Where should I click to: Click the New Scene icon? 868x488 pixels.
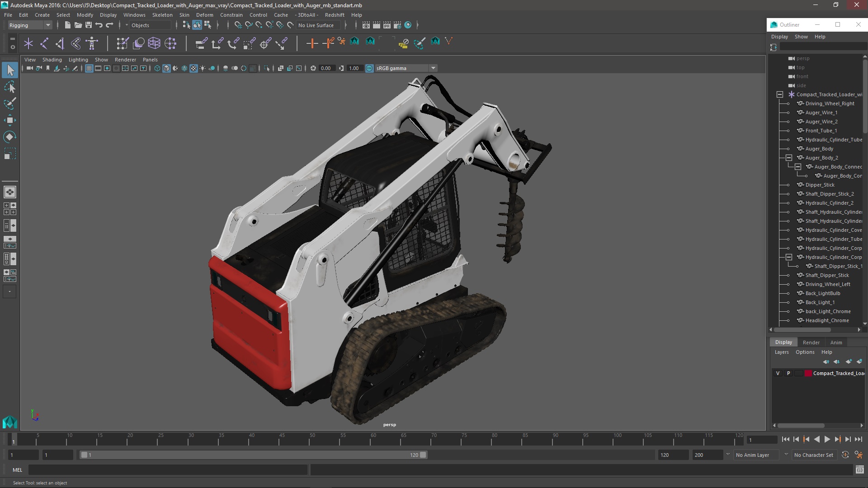pos(68,25)
